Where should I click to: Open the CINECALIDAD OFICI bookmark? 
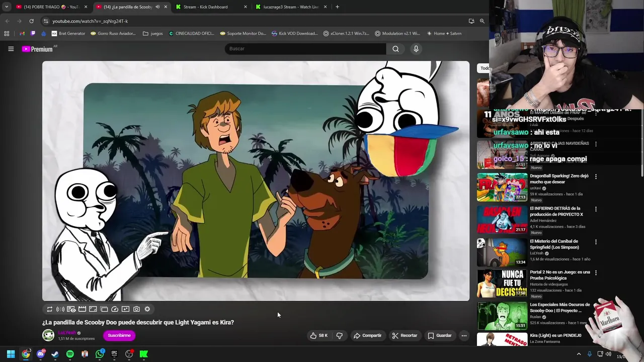(192, 34)
